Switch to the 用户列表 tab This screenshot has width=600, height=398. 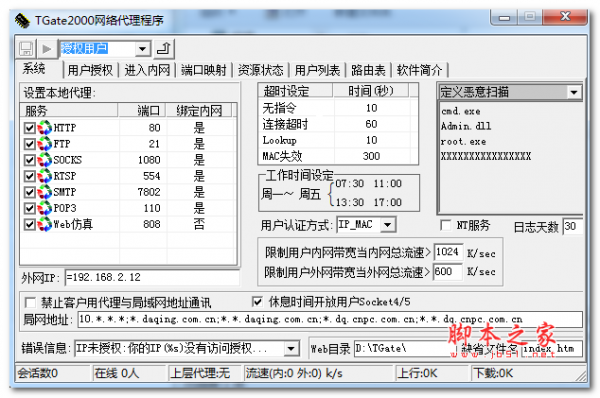pyautogui.click(x=317, y=70)
